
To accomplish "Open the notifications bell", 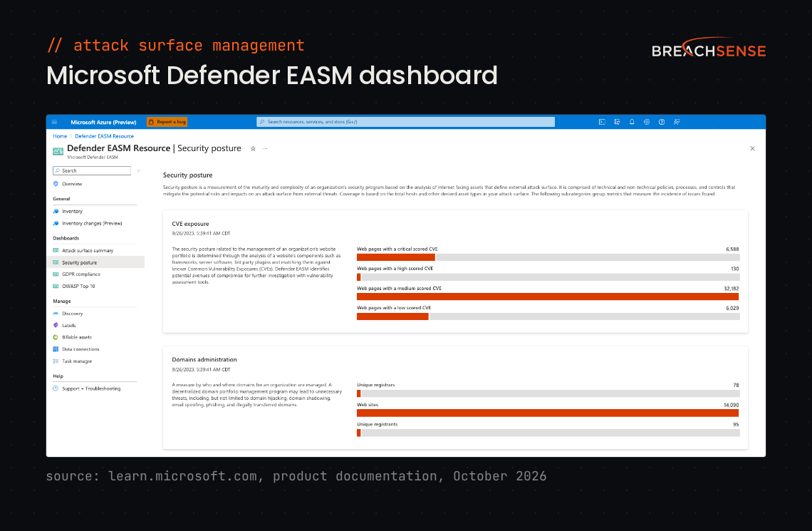I will coord(632,123).
